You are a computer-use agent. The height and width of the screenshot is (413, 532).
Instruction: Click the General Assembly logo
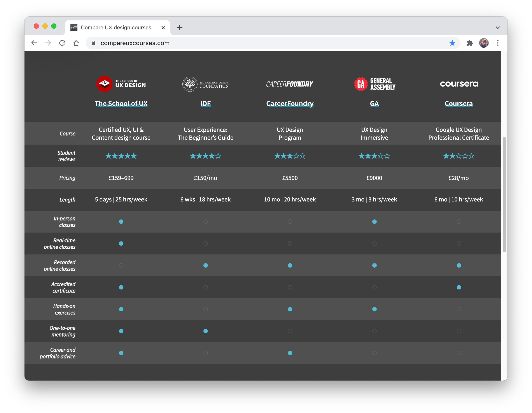pyautogui.click(x=374, y=84)
